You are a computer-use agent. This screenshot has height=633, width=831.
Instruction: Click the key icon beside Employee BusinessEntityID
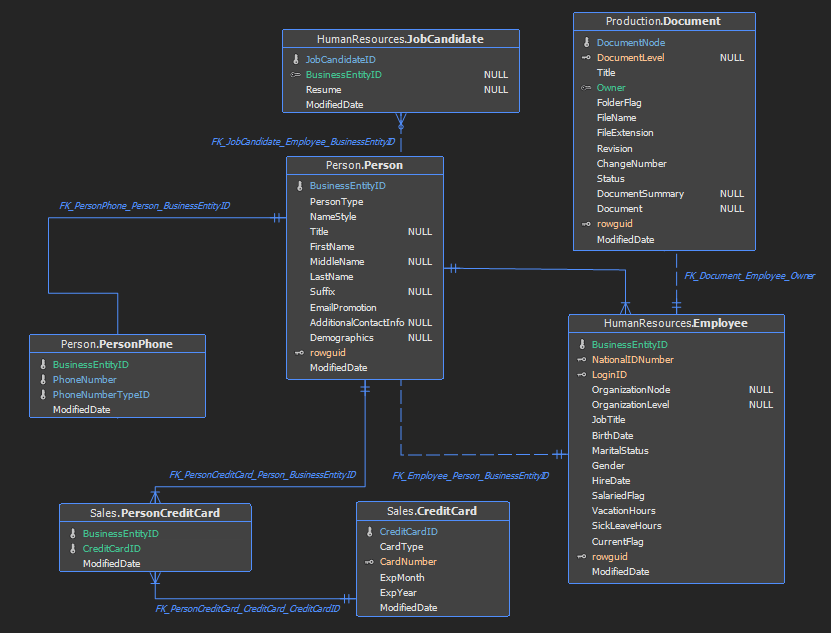click(582, 345)
